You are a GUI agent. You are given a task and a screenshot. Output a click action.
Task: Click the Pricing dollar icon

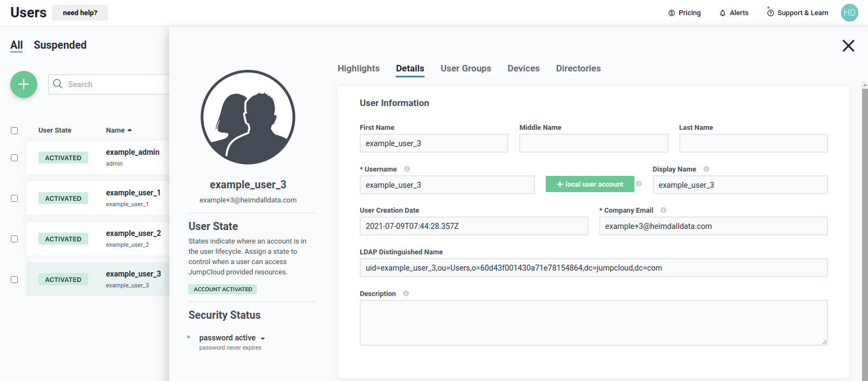tap(672, 13)
